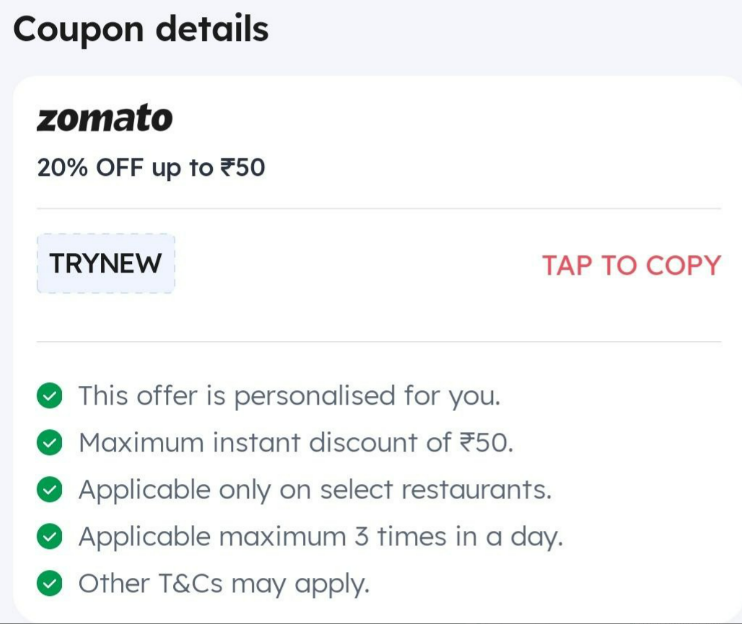Click the empty area below the coupon code

click(379, 317)
